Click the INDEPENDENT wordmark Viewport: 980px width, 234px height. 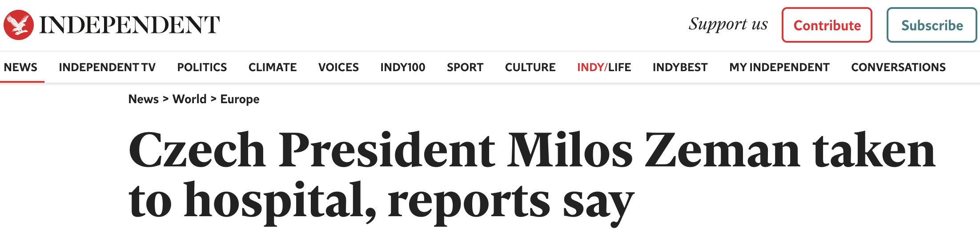click(x=129, y=25)
